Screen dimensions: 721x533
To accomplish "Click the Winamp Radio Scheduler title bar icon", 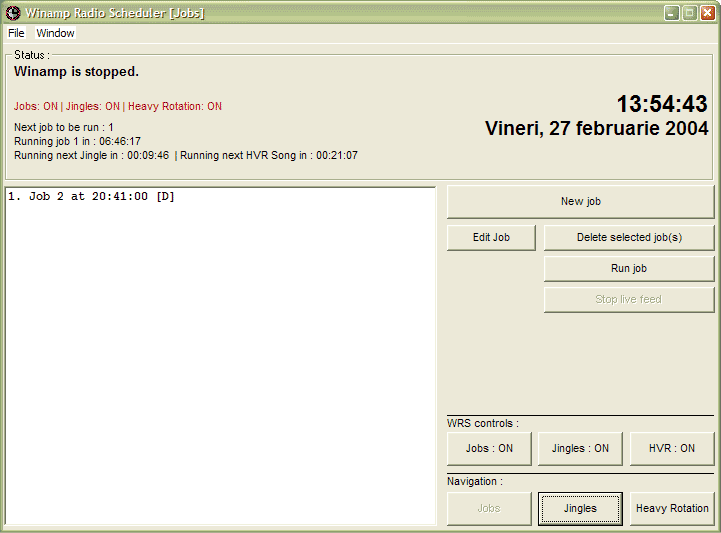I will click(13, 13).
